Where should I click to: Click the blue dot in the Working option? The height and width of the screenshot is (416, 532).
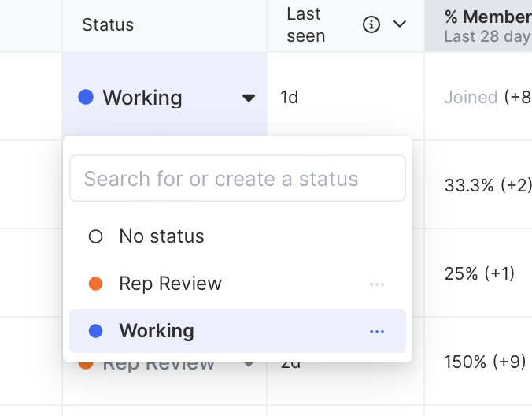(x=96, y=331)
